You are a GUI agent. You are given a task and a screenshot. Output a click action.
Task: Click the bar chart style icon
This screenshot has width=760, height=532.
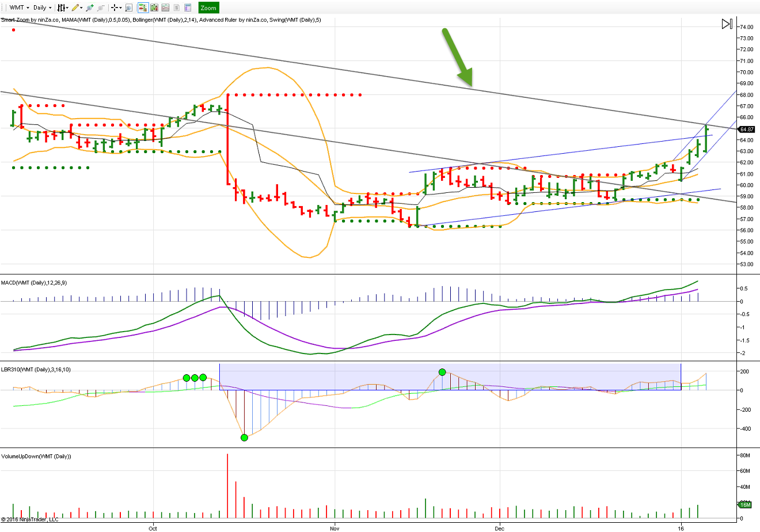60,7
